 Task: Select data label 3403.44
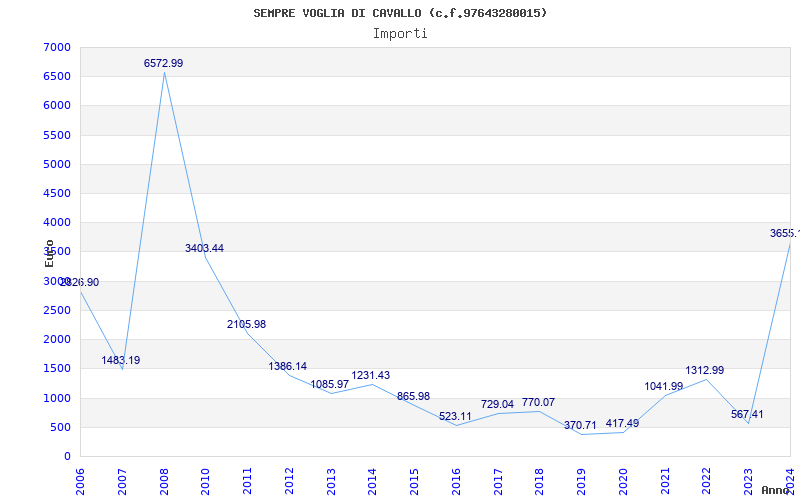pos(204,248)
